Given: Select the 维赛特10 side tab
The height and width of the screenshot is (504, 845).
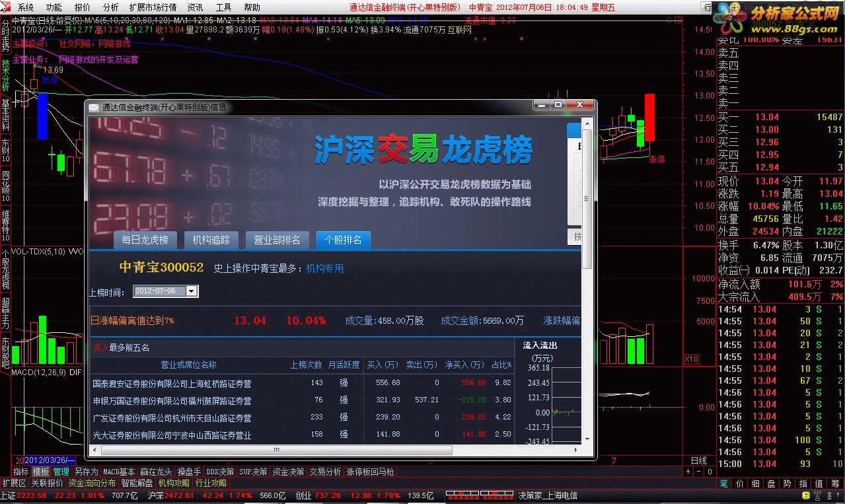Looking at the screenshot, I should click(5, 225).
